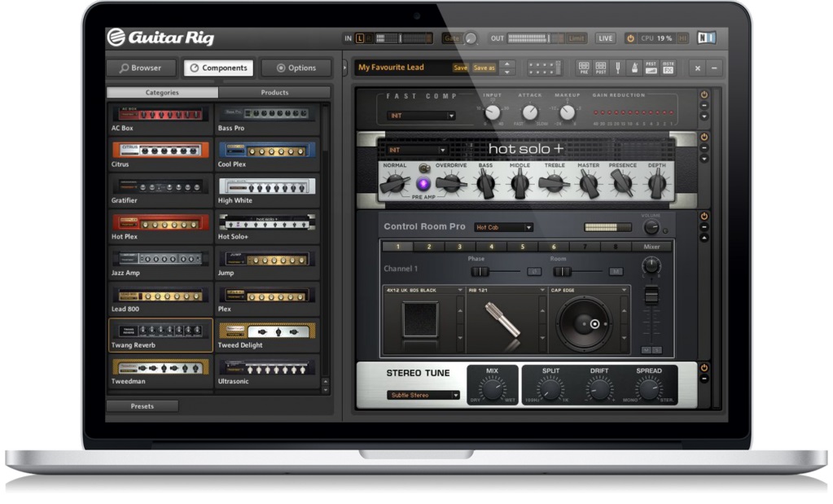Toggle the purple Pre Amp button
The image size is (833, 504).
tap(423, 184)
